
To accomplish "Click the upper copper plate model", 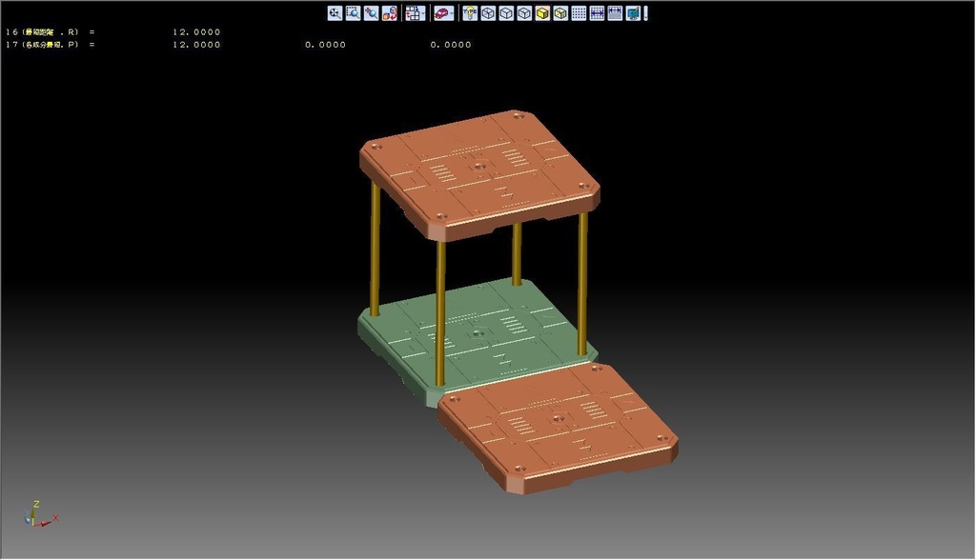I will point(479,173).
